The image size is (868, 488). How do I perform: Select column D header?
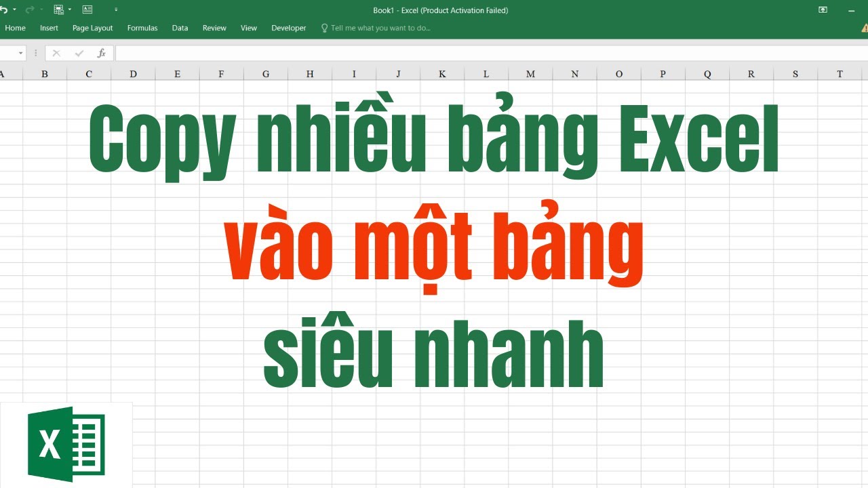(133, 74)
